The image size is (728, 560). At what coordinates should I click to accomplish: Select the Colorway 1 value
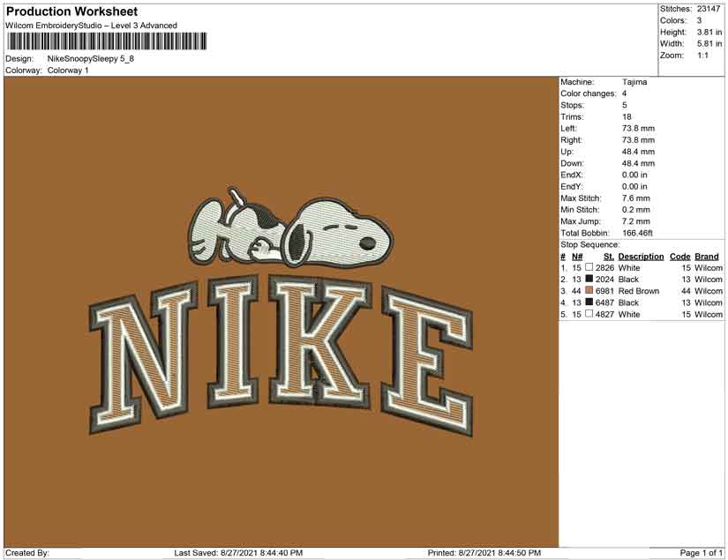[68, 71]
